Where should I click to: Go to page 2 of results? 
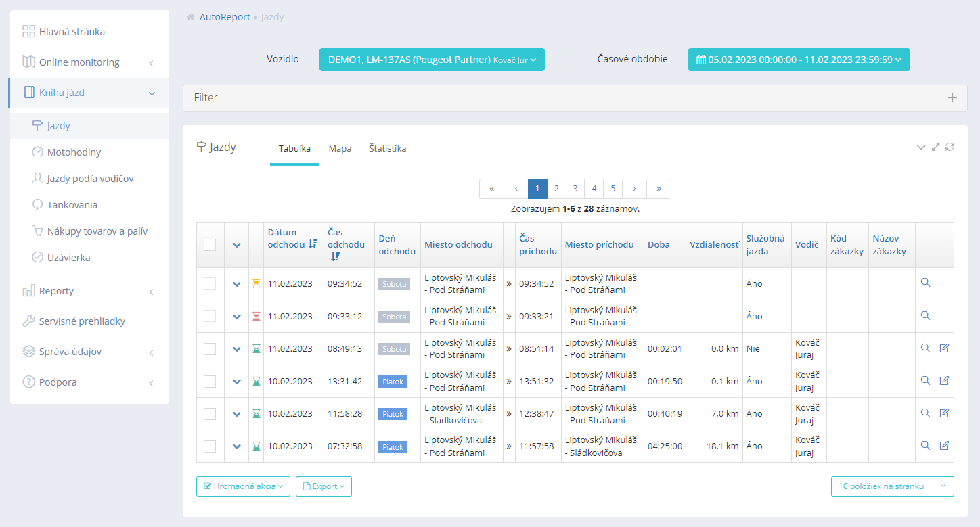pyautogui.click(x=556, y=189)
